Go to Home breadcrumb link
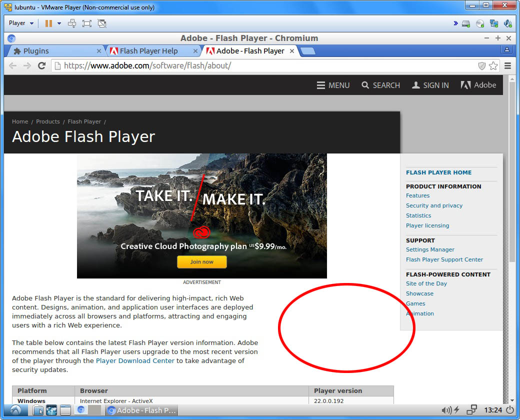Image resolution: width=520 pixels, height=420 pixels. pyautogui.click(x=20, y=121)
